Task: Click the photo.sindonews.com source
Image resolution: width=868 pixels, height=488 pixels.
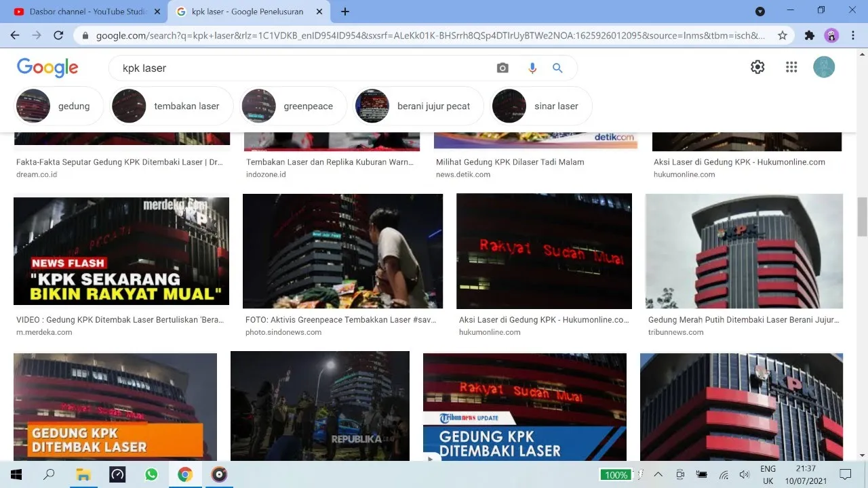Action: pyautogui.click(x=283, y=332)
